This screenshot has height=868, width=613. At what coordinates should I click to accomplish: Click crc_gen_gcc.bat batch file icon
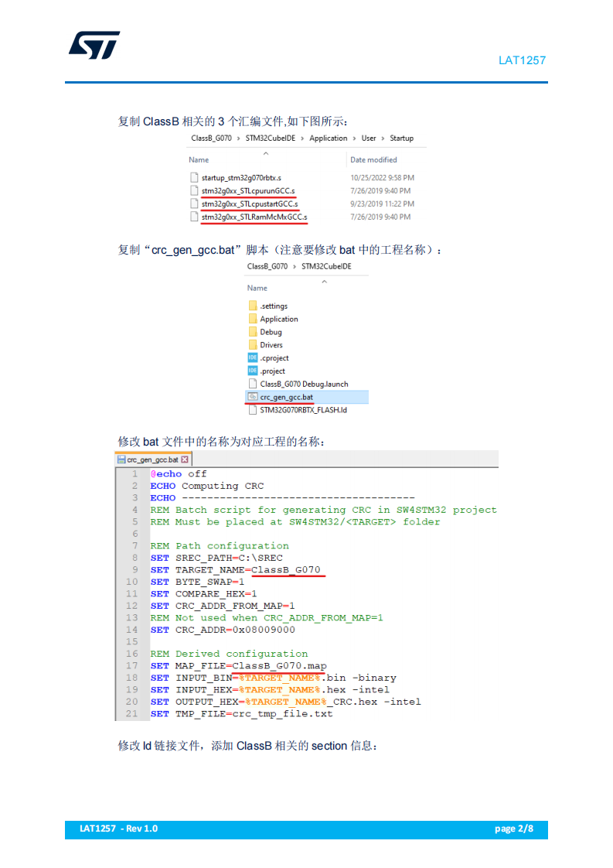point(253,397)
